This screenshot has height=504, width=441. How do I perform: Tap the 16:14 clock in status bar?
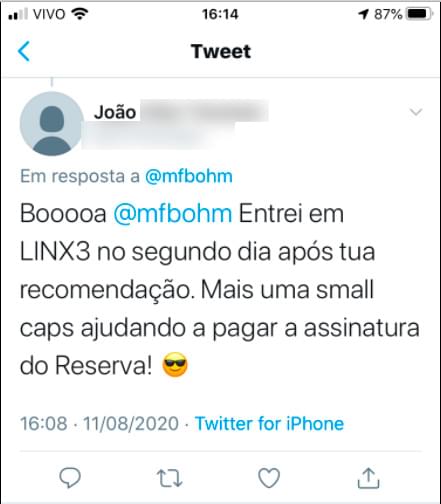[x=220, y=14]
